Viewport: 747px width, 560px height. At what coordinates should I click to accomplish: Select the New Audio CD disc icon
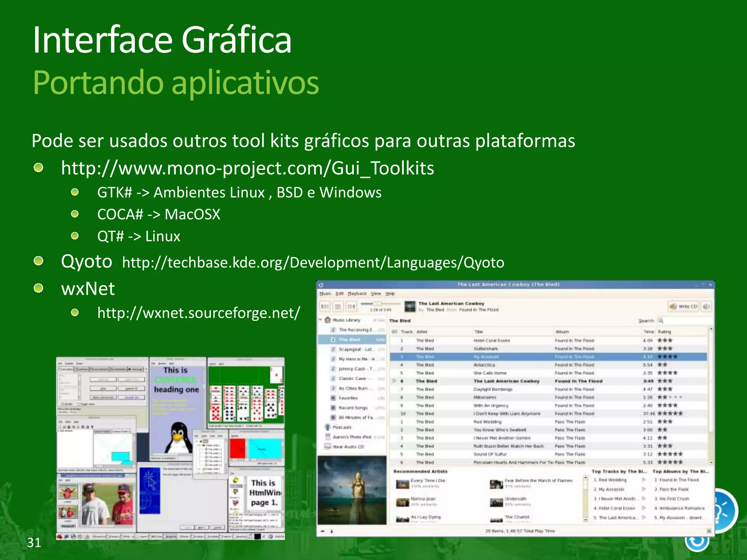327,447
